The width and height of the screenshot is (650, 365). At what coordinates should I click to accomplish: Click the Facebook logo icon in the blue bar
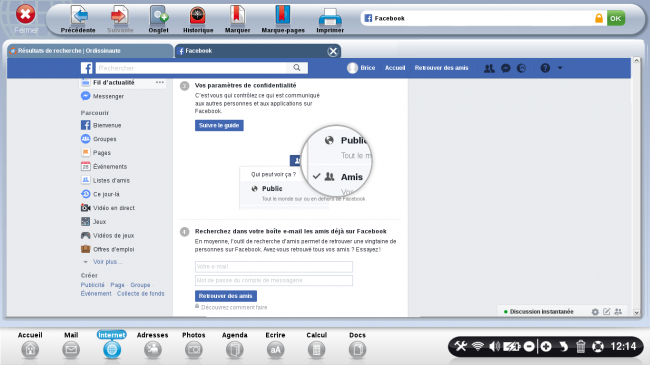(x=86, y=68)
